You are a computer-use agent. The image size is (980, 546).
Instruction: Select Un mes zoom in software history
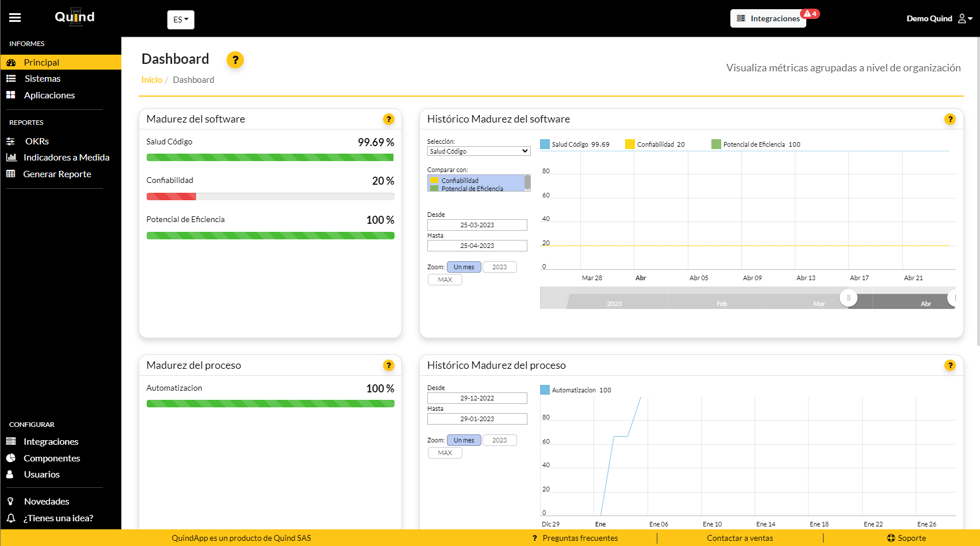(x=464, y=267)
